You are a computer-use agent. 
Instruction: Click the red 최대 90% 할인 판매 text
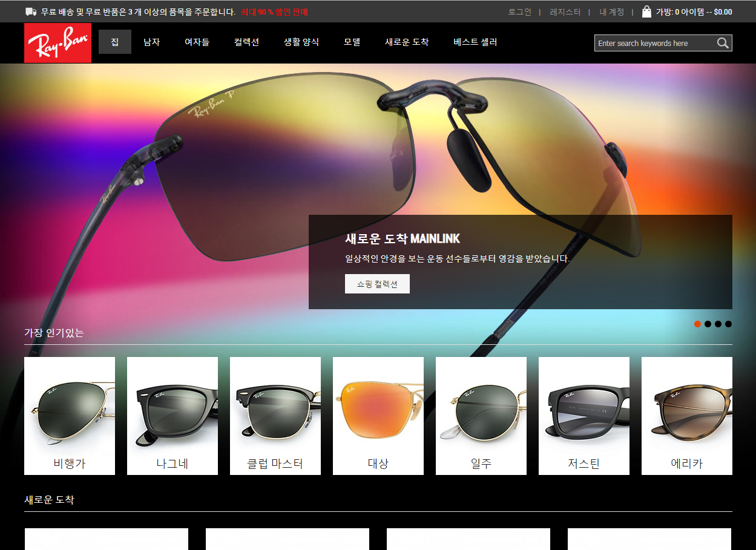pyautogui.click(x=274, y=11)
